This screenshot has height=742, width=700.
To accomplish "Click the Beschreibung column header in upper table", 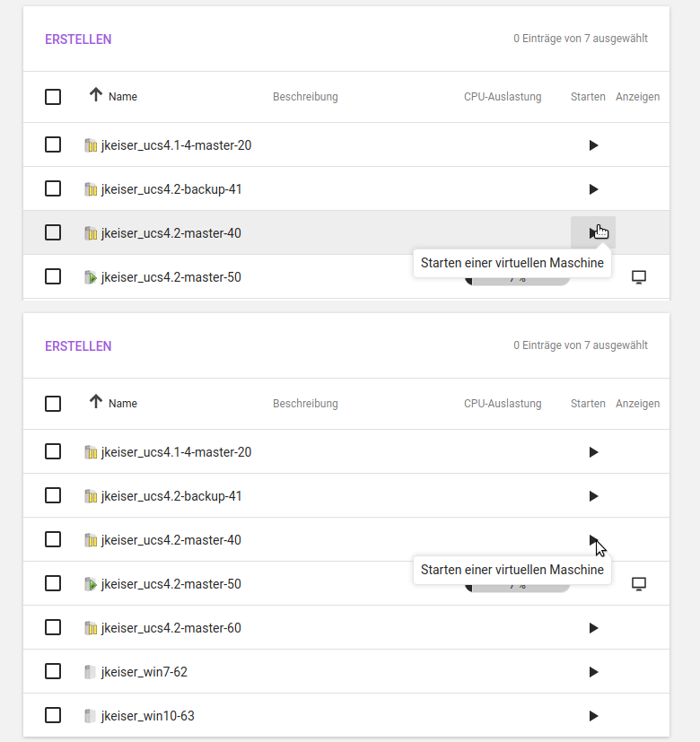I will (x=305, y=97).
